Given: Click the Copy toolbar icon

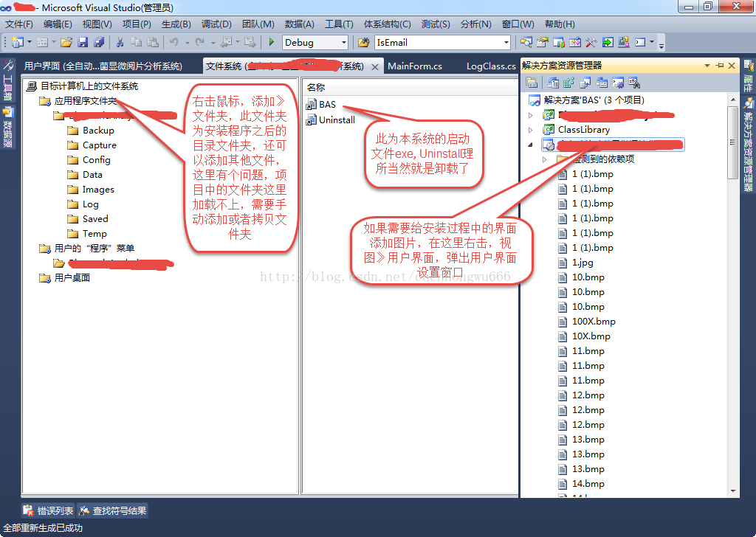Looking at the screenshot, I should coord(137,42).
